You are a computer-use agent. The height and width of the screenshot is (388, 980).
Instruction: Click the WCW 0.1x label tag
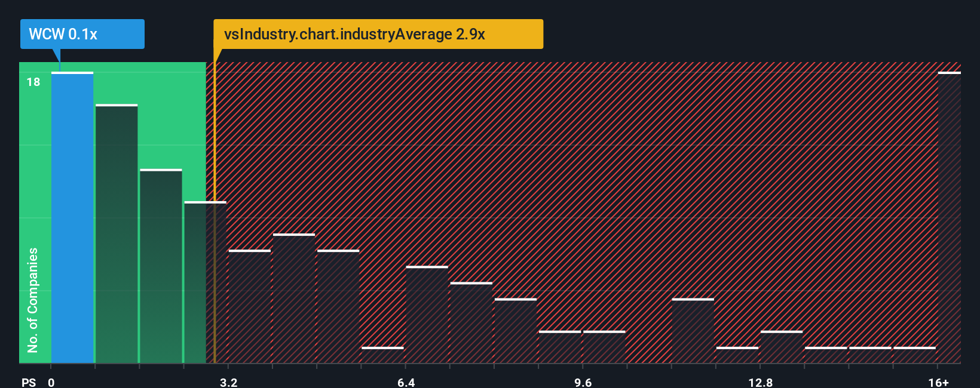coord(82,34)
